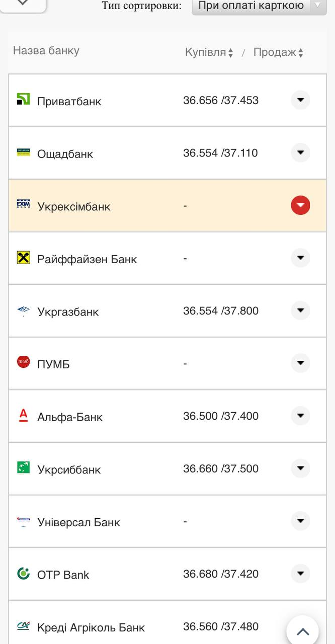Click the ПУМБ red logo icon
The width and height of the screenshot is (335, 644).
click(24, 362)
